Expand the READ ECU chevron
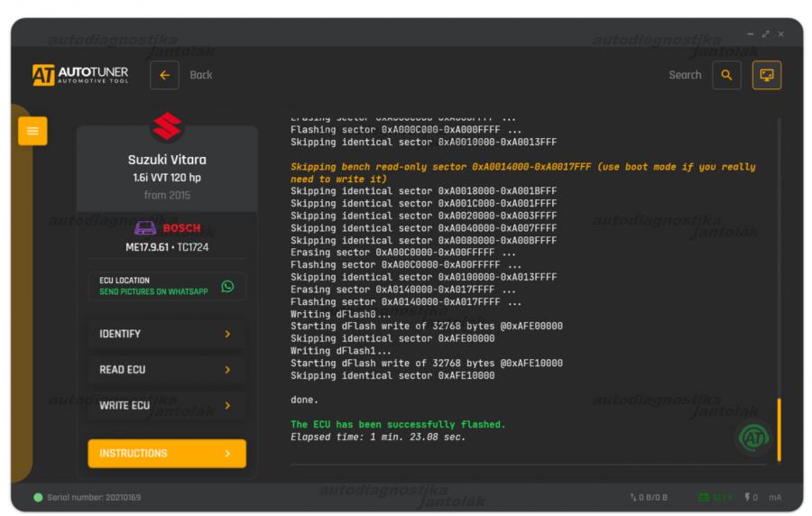 (x=227, y=370)
